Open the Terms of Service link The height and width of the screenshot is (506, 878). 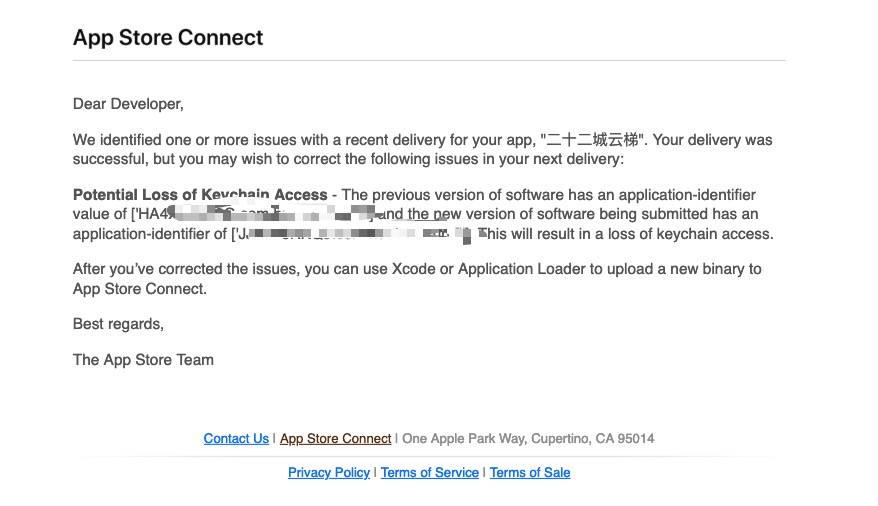[x=430, y=473]
